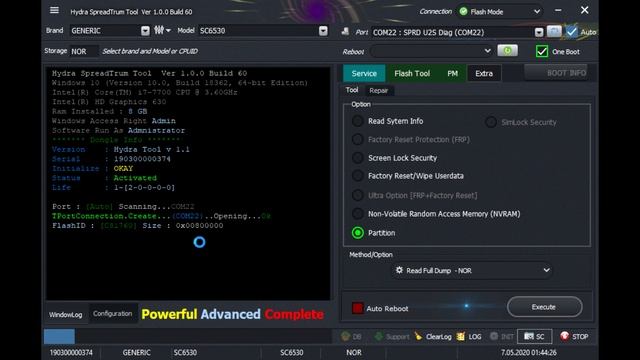Click ClearLog broom icon

click(418, 336)
